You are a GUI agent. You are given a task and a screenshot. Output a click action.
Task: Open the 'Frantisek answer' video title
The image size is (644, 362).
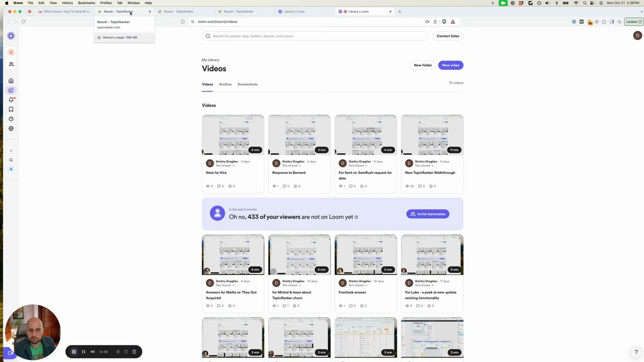click(x=352, y=292)
